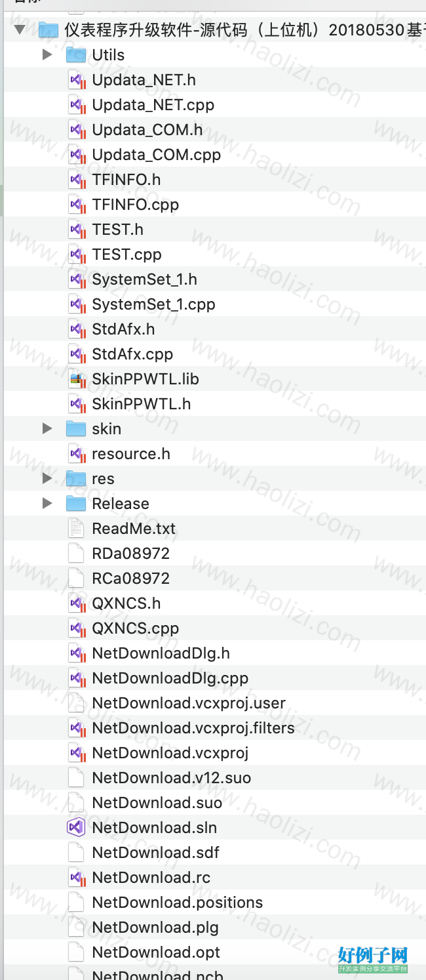Select the NetDownload.vcxproj.user file name
The image size is (426, 980).
click(x=189, y=703)
